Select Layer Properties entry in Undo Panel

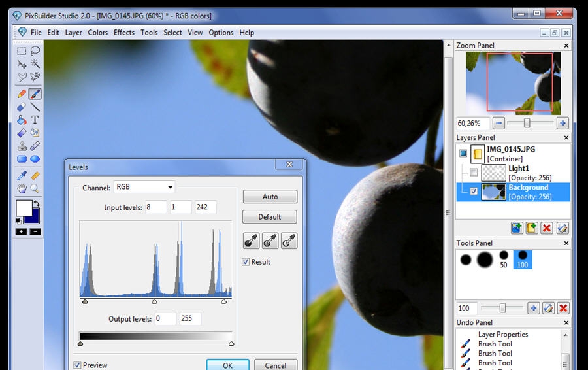(x=503, y=334)
